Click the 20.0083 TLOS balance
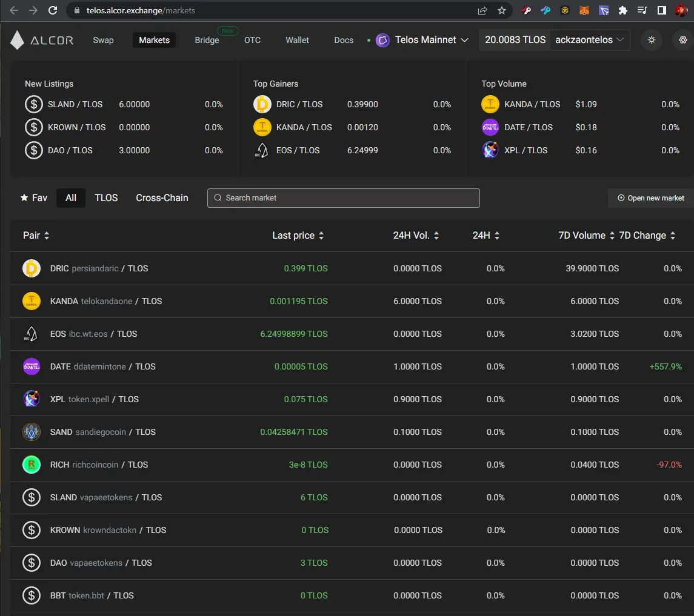The height and width of the screenshot is (616, 694). pyautogui.click(x=515, y=40)
